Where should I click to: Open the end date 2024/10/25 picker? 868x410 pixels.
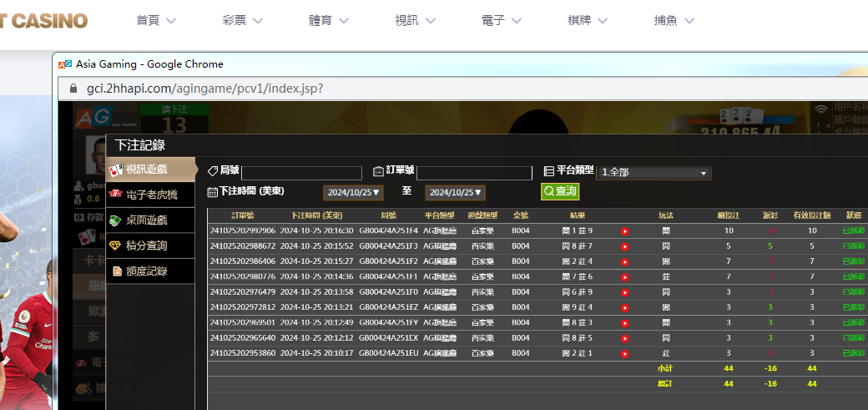(x=455, y=193)
